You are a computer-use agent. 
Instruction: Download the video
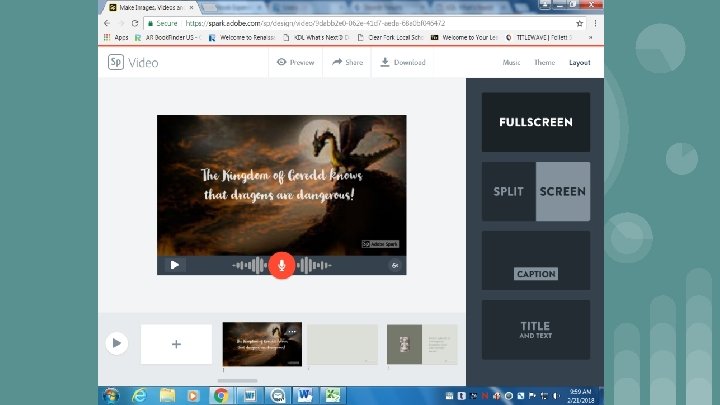[x=403, y=62]
